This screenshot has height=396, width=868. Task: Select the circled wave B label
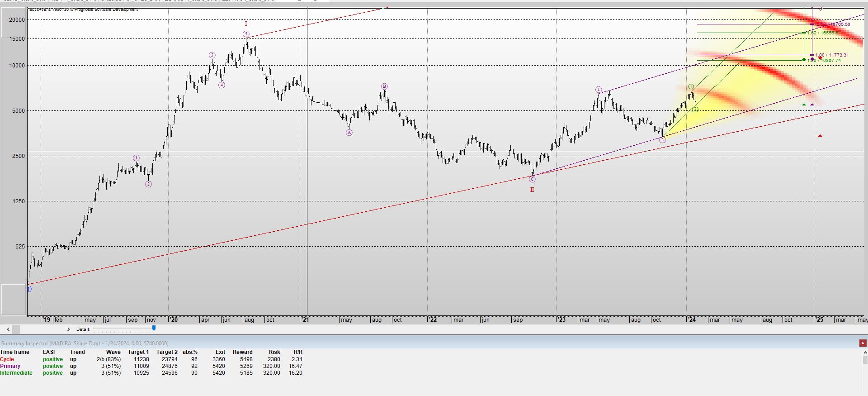coord(384,86)
